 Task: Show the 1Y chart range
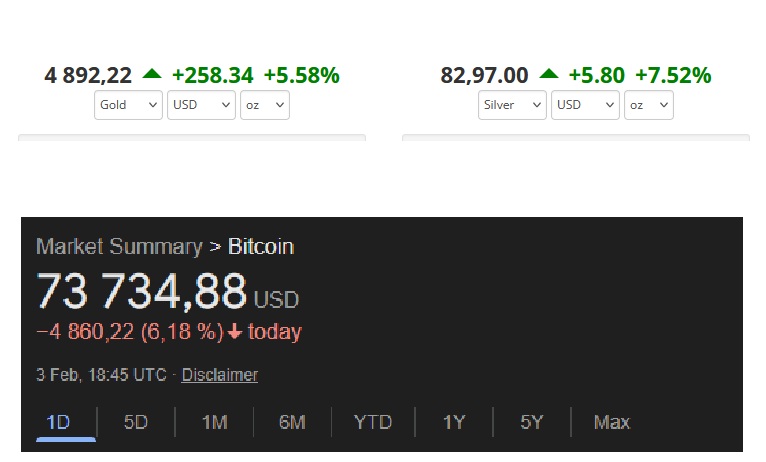point(454,422)
